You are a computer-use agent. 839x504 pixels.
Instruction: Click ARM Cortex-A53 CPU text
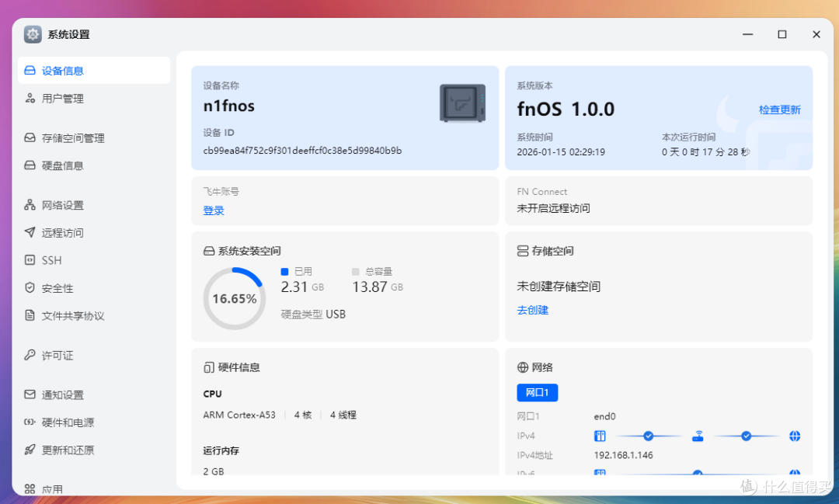(x=239, y=415)
